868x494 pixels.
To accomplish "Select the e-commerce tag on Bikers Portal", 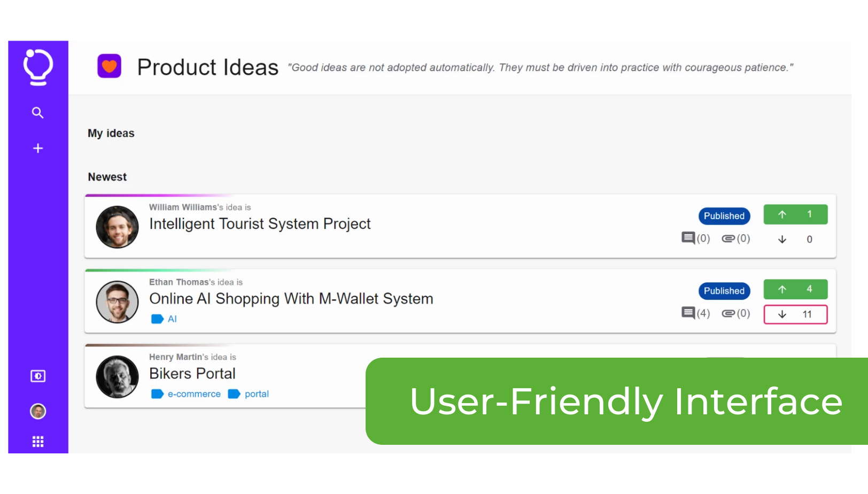I will coord(193,394).
